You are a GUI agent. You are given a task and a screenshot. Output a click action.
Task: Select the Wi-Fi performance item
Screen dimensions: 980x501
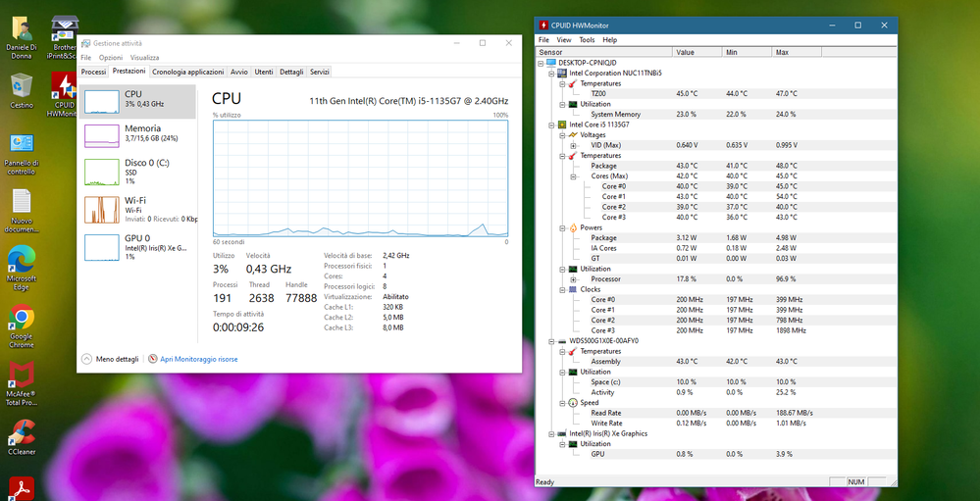point(137,209)
